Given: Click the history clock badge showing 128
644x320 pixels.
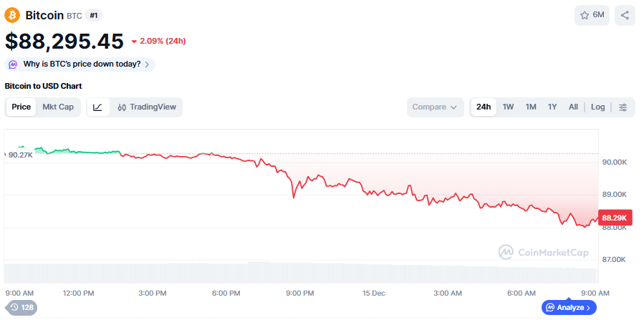Looking at the screenshot, I should pyautogui.click(x=21, y=307).
